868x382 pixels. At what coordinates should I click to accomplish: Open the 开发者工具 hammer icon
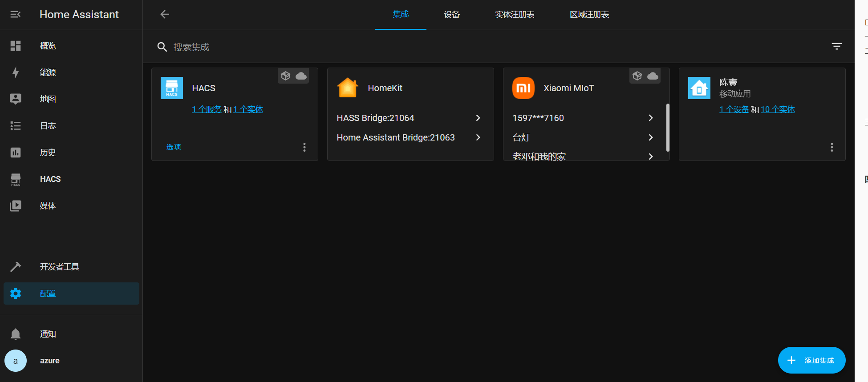coord(16,267)
